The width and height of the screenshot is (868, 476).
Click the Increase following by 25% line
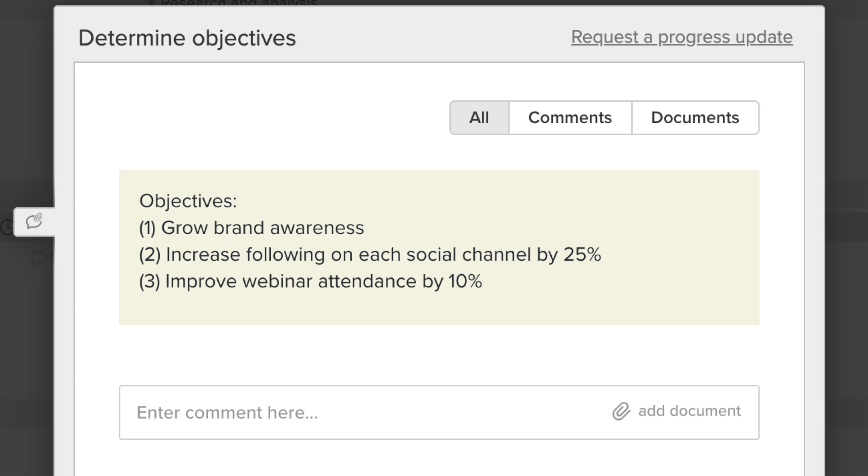(x=370, y=254)
